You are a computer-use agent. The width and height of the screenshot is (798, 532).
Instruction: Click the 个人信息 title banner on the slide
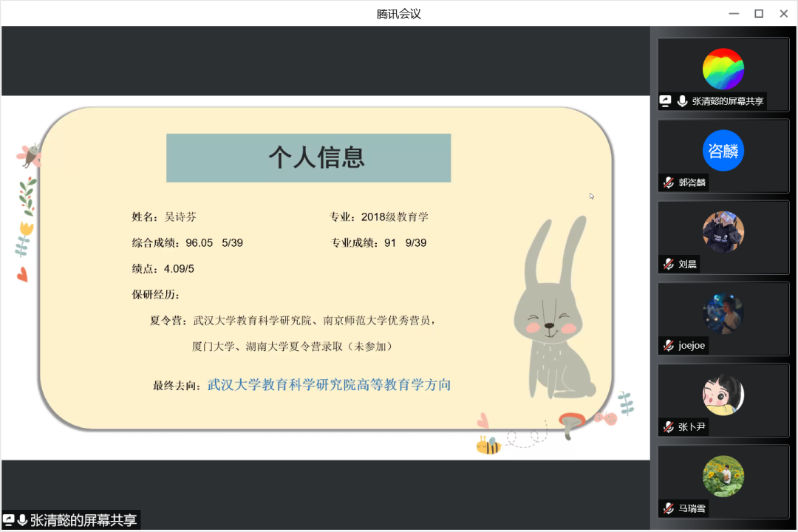tap(308, 157)
